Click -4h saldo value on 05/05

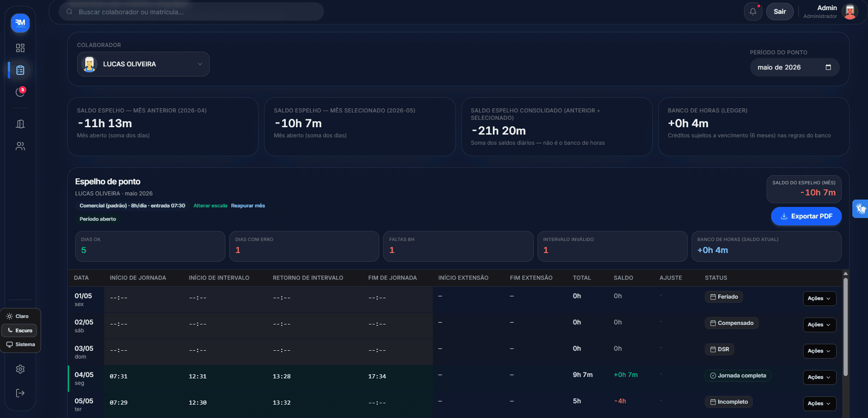click(x=620, y=401)
